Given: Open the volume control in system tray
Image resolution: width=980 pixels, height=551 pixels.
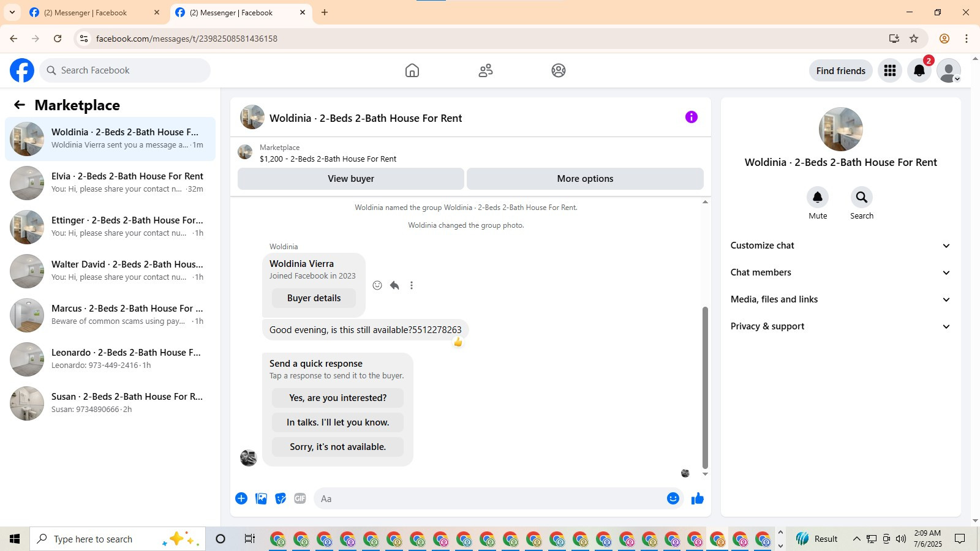Looking at the screenshot, I should 900,539.
